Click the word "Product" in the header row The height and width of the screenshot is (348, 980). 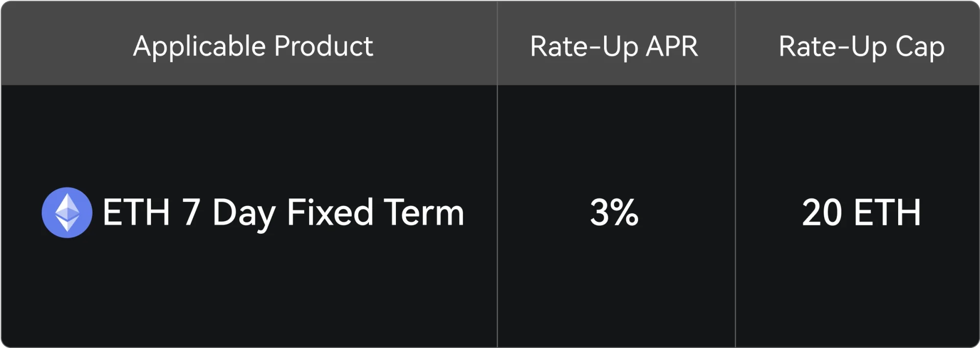[324, 46]
